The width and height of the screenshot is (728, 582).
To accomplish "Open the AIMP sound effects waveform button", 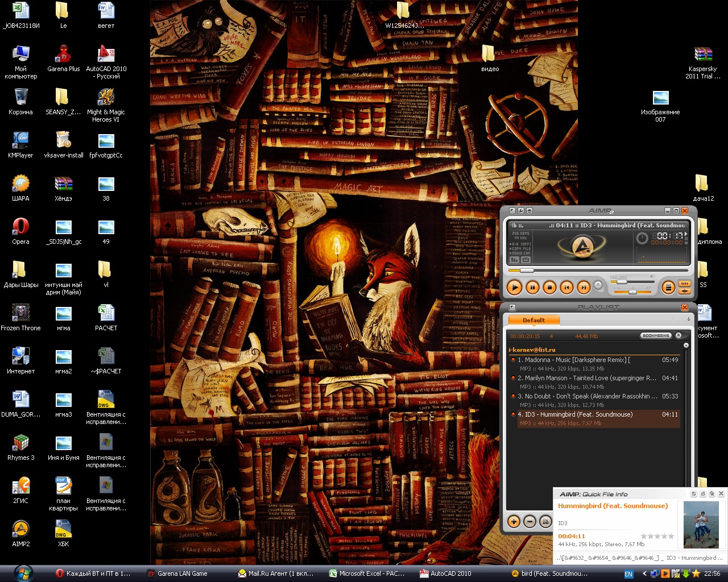I will 685,292.
